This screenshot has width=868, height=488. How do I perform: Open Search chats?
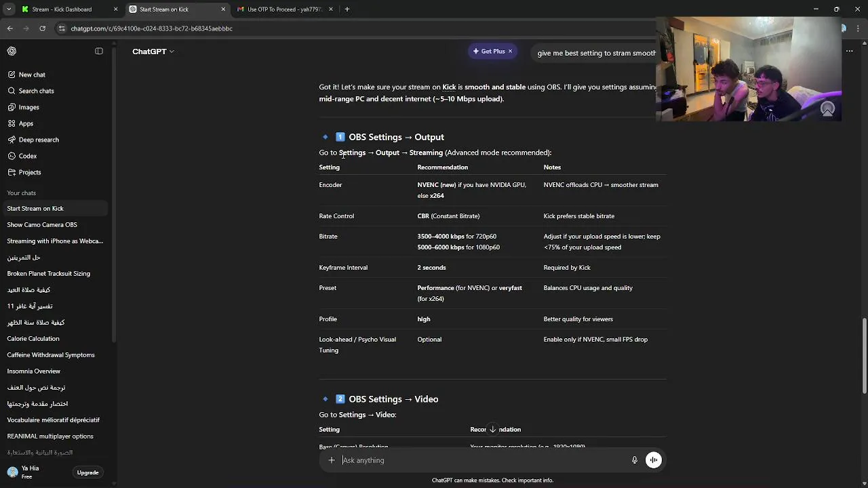click(x=36, y=91)
